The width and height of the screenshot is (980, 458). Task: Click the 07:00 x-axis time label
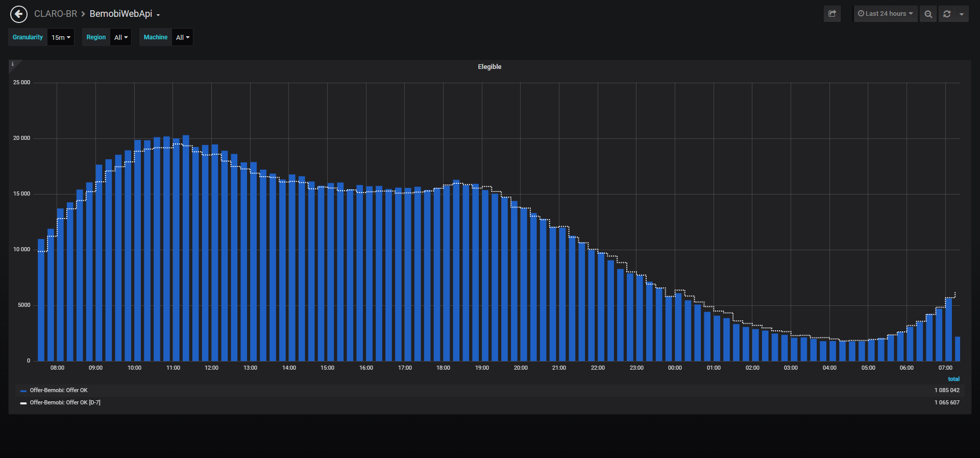tap(945, 368)
